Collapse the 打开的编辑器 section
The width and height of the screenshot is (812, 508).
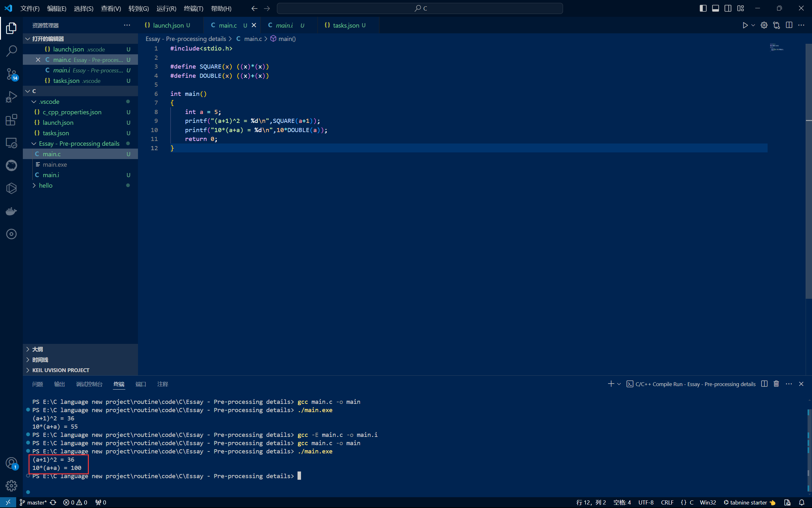[x=81, y=39]
